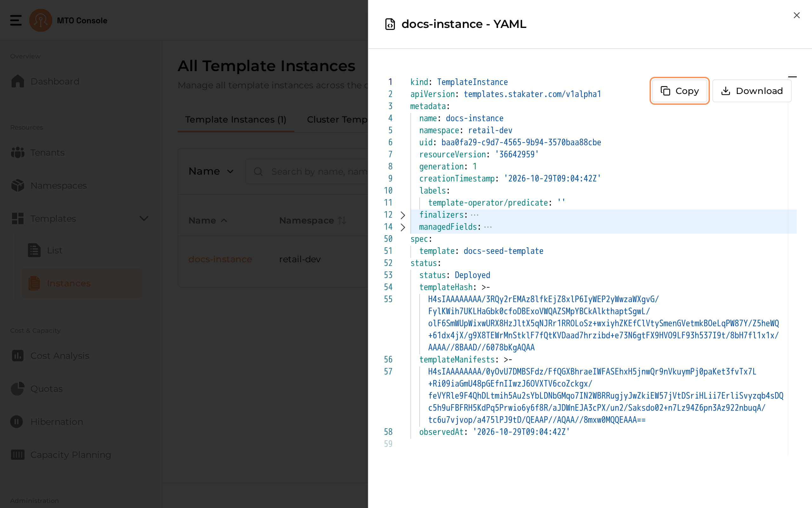Sort table by Namespace column
This screenshot has width=812, height=508.
[312, 220]
